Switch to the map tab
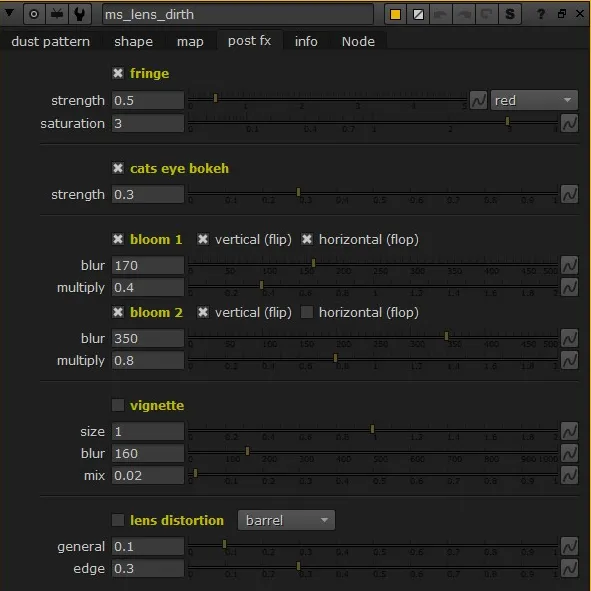The image size is (591, 591). pos(190,41)
